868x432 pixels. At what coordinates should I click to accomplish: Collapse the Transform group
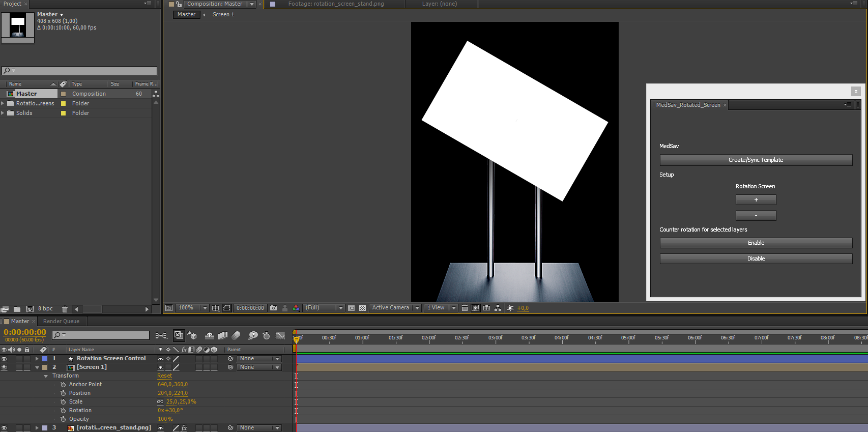46,376
